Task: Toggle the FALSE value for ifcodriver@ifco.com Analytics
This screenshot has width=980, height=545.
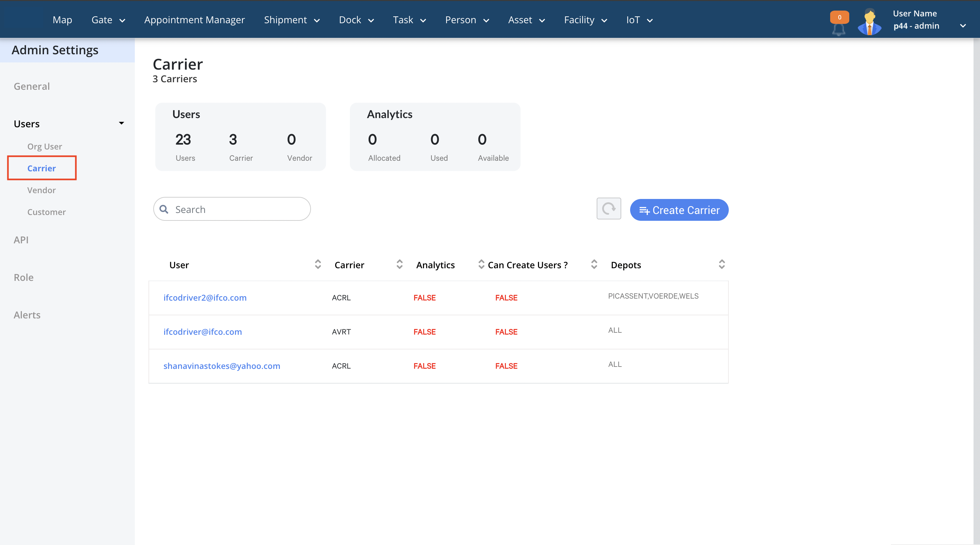Action: 425,332
